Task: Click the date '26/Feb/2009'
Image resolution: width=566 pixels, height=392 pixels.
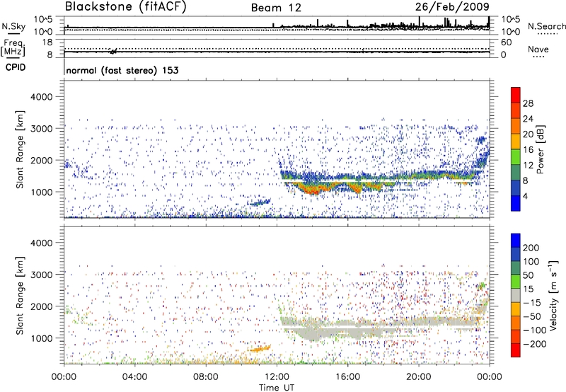Action: coord(452,6)
